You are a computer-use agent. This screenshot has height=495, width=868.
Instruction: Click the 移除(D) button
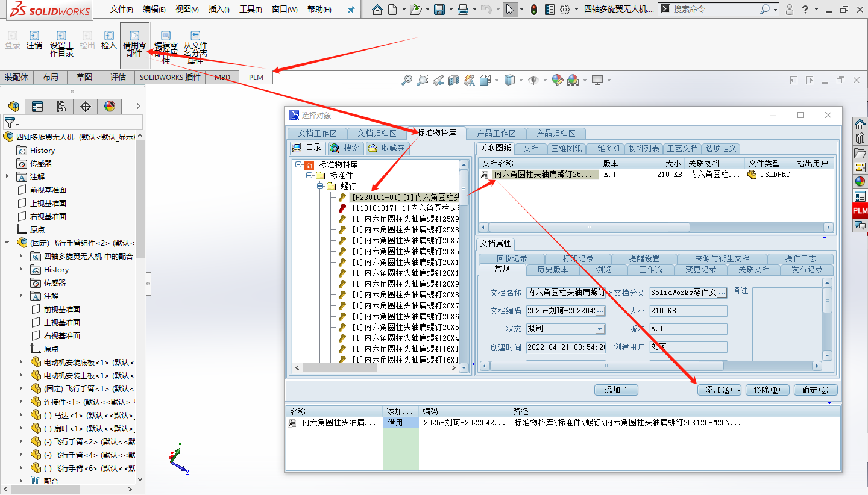coord(767,390)
